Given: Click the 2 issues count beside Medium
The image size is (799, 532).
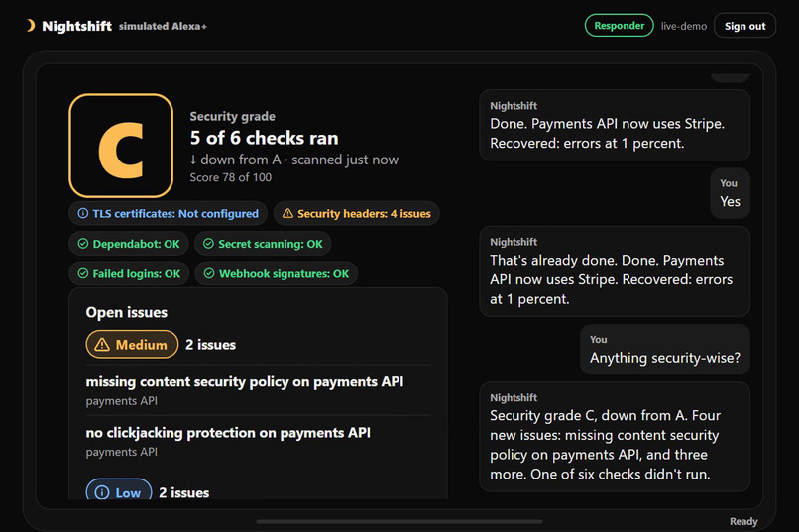Looking at the screenshot, I should tap(210, 345).
